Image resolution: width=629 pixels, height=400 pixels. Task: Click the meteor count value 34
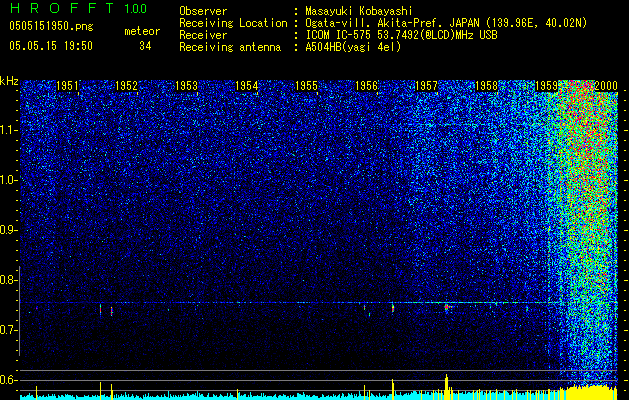145,46
